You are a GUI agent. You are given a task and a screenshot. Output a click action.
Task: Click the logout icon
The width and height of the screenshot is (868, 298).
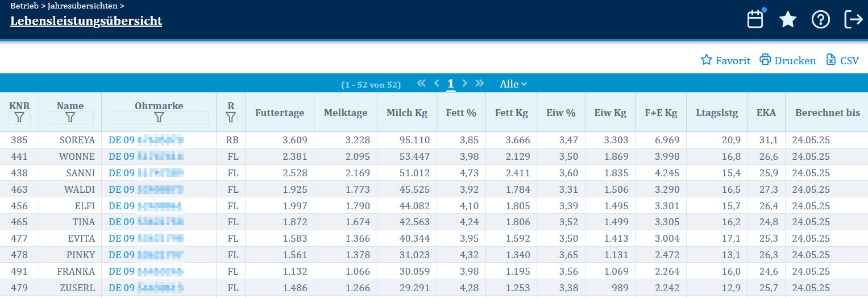[853, 19]
